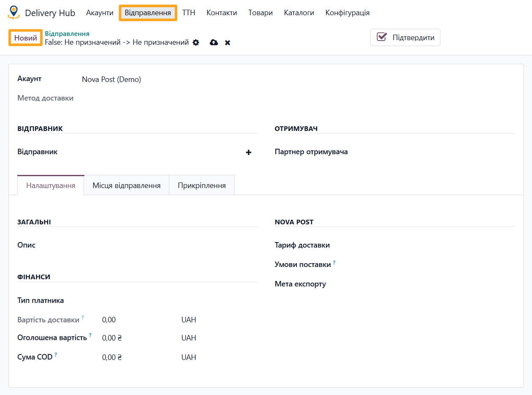
Task: Click help tooltip next to Умови поставки
Action: [334, 262]
